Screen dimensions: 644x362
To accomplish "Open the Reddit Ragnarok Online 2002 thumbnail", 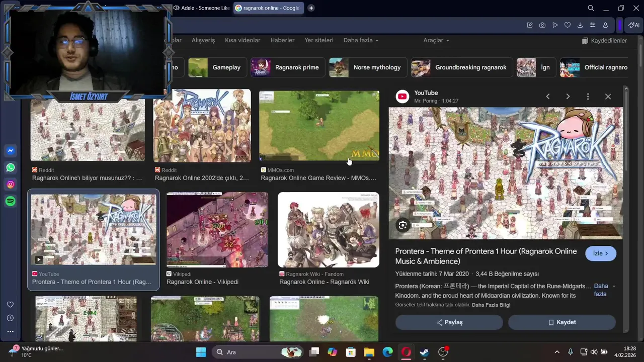I will pyautogui.click(x=202, y=126).
